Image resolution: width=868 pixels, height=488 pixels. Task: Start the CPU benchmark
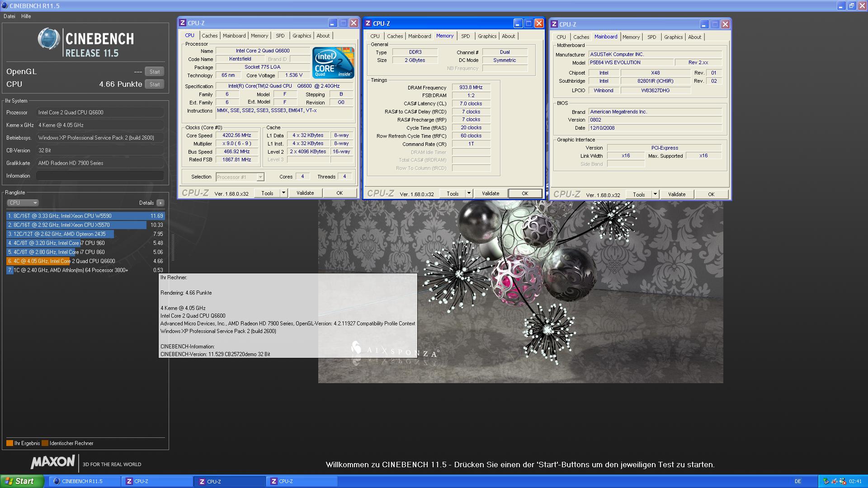(155, 84)
